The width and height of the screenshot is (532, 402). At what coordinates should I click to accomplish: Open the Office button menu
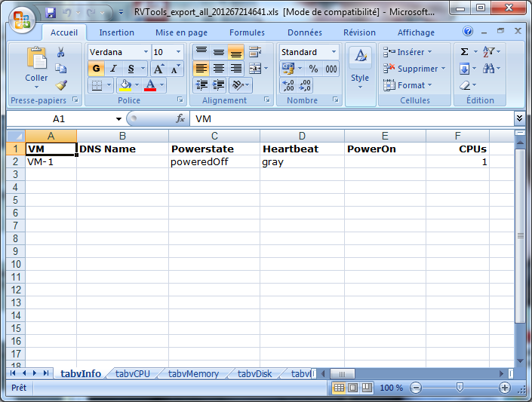(22, 20)
